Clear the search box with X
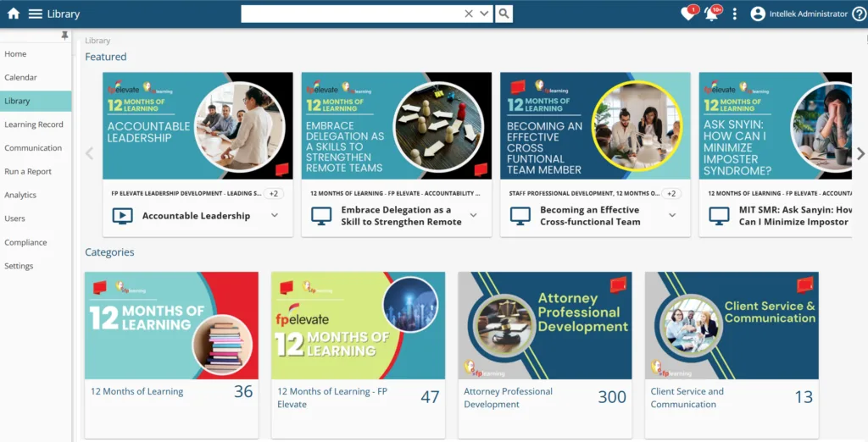Viewport: 868px width, 442px height. tap(469, 14)
